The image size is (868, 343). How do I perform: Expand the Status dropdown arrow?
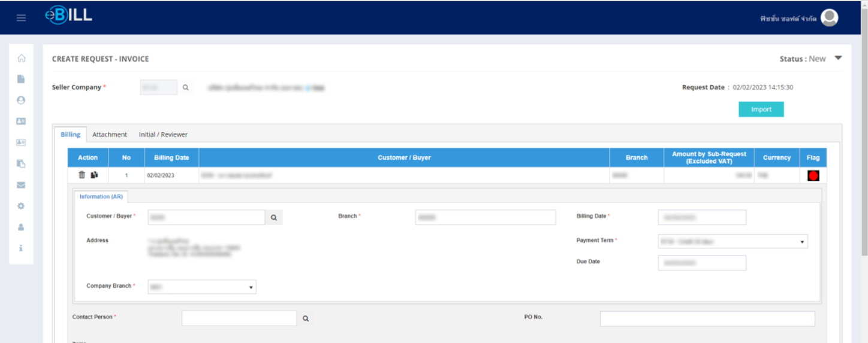pyautogui.click(x=838, y=58)
